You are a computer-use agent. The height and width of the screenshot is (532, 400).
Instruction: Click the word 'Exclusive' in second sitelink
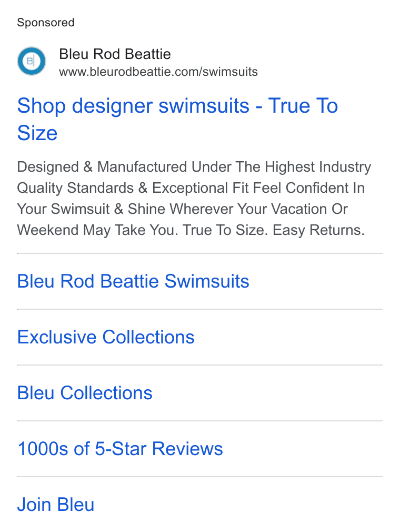pyautogui.click(x=57, y=337)
